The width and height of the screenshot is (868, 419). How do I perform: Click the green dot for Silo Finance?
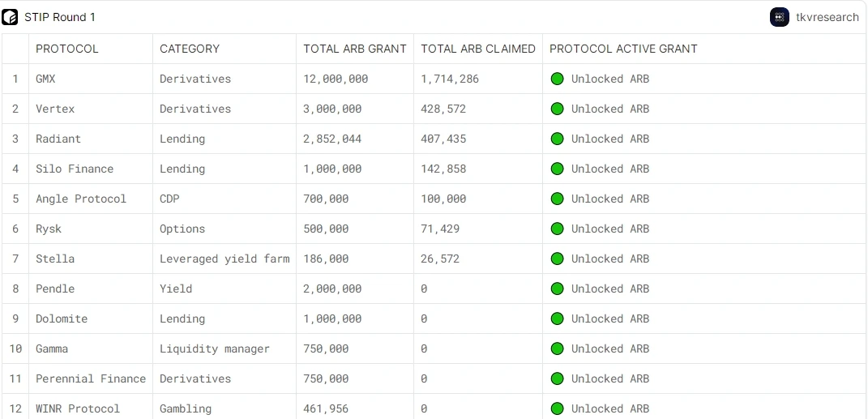(557, 169)
